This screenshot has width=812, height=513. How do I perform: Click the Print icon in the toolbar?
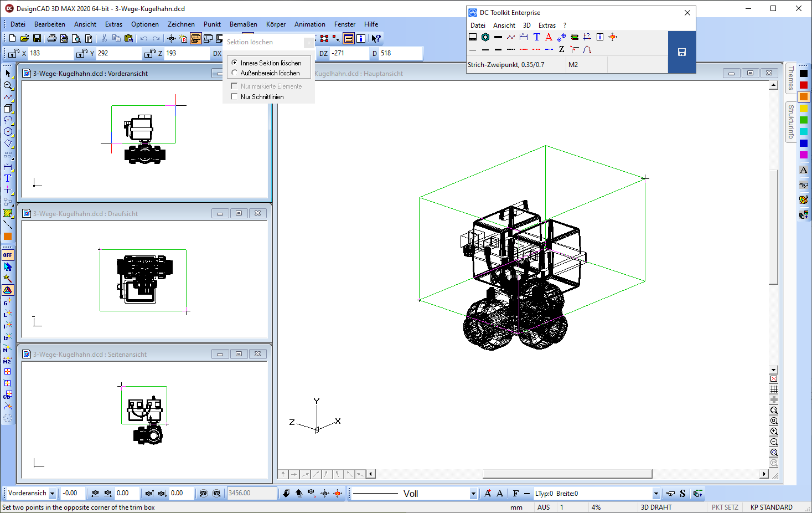point(51,38)
